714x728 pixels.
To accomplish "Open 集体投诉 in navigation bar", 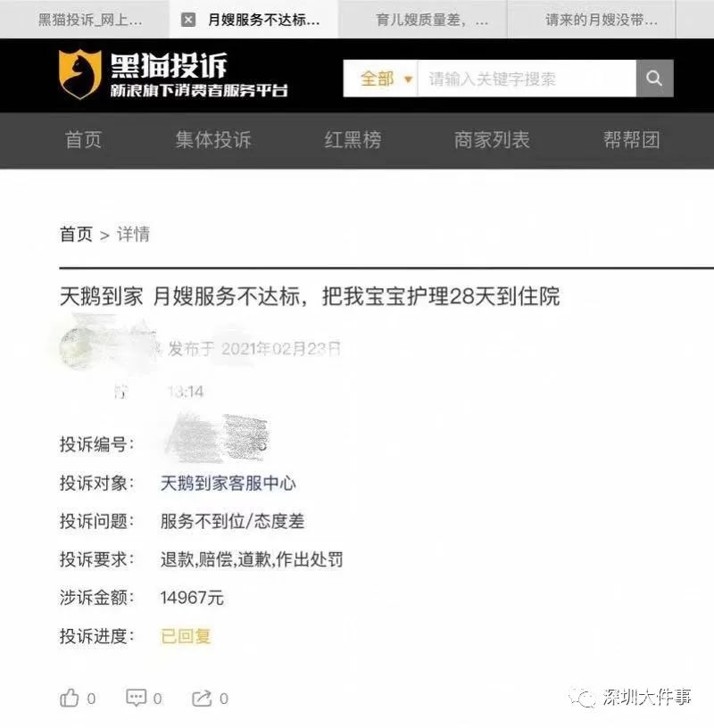I will click(x=213, y=140).
